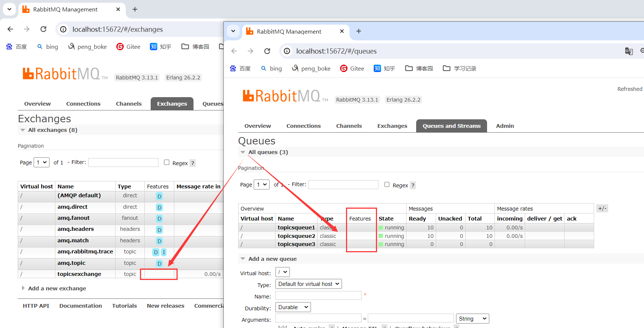Open bing bookmark in exchanges window
644x328 pixels.
point(48,47)
